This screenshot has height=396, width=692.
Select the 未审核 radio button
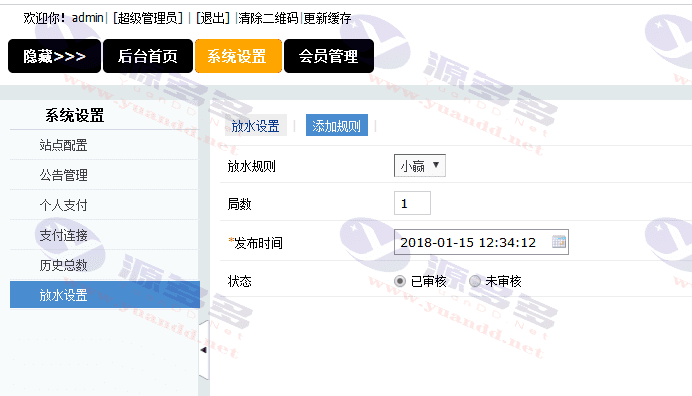coord(475,281)
